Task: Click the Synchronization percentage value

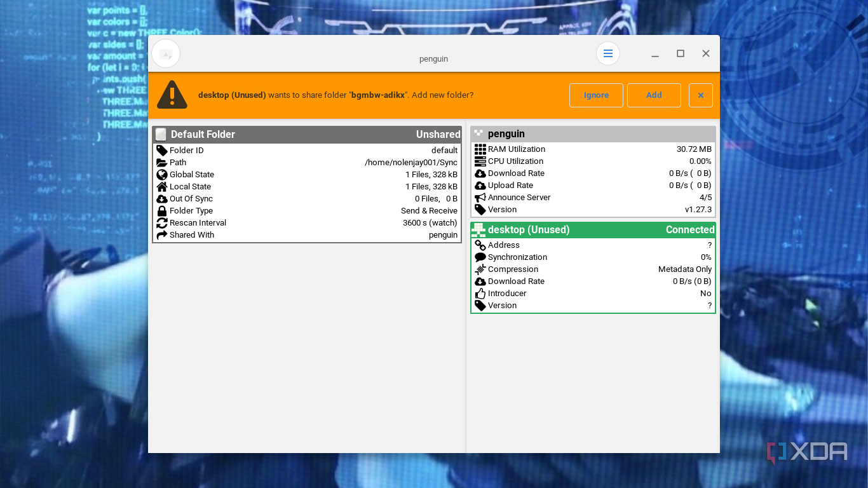Action: click(x=706, y=257)
